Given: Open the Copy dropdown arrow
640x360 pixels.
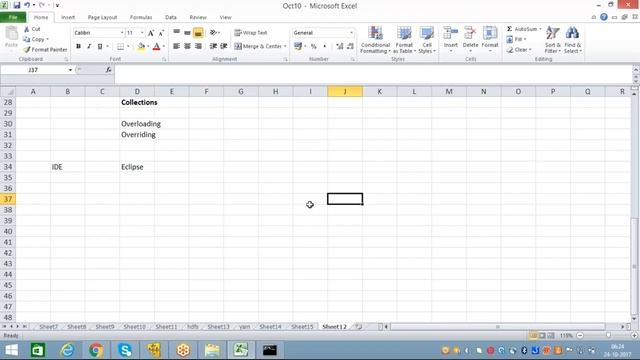Looking at the screenshot, I should click(48, 39).
